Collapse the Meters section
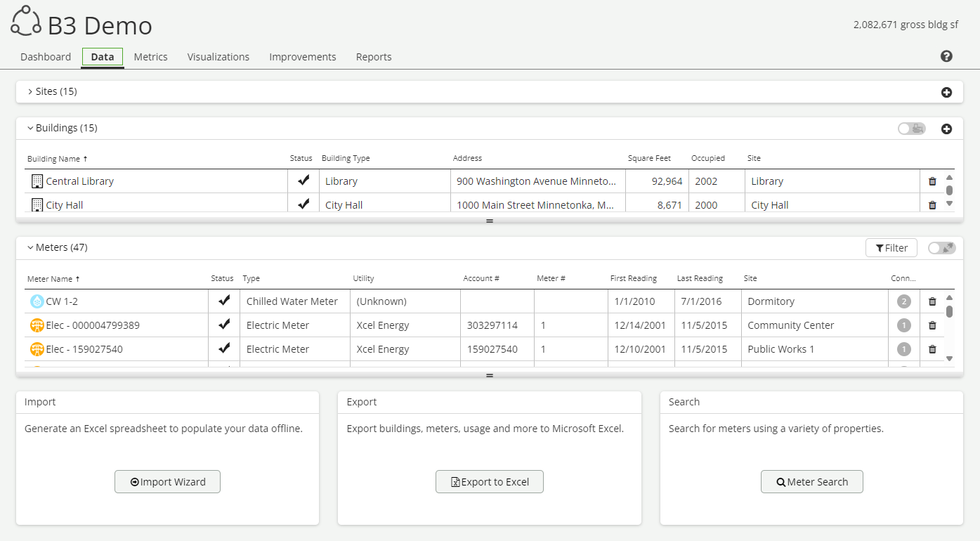 30,248
